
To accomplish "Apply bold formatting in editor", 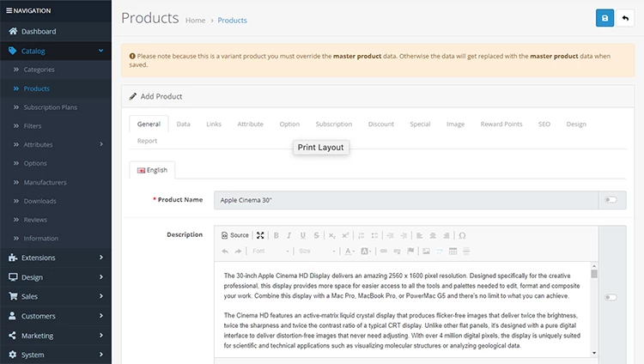I will [x=276, y=235].
